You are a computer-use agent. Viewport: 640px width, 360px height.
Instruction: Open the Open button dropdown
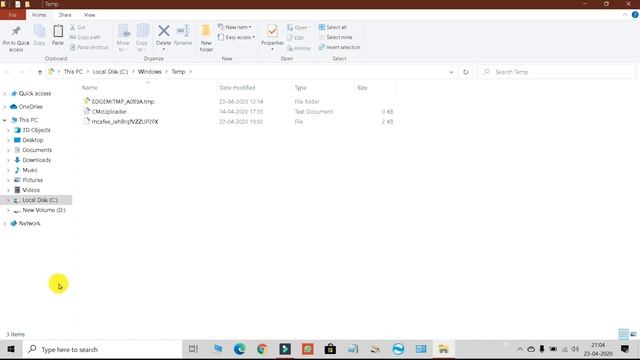click(x=299, y=27)
